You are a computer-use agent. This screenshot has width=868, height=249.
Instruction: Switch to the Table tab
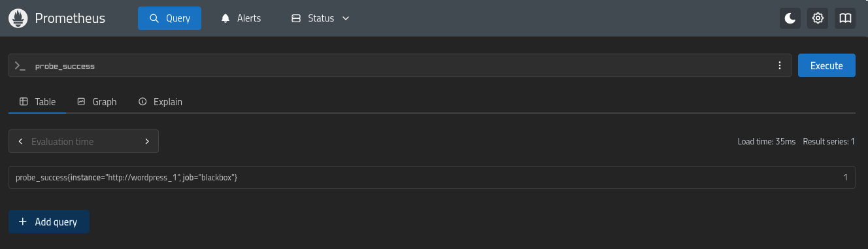(x=37, y=102)
